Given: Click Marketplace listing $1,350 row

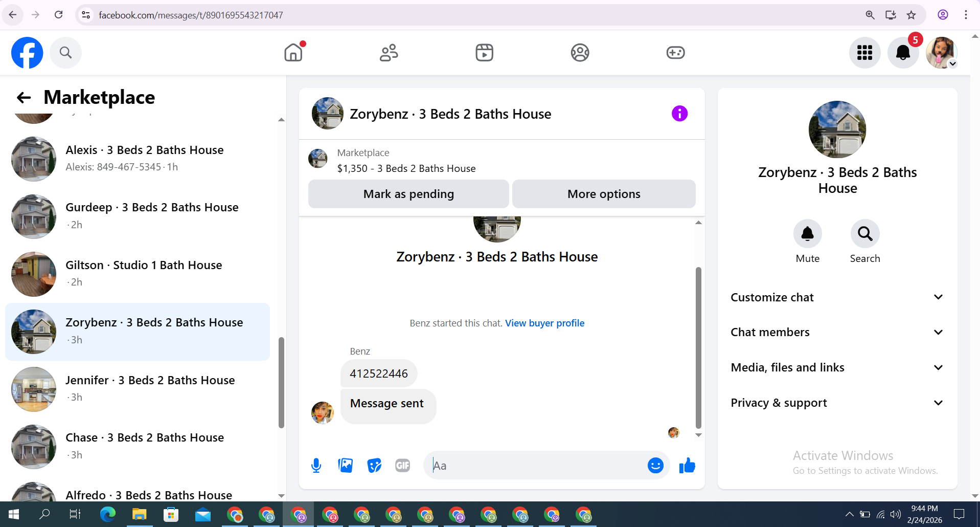Looking at the screenshot, I should pyautogui.click(x=502, y=161).
